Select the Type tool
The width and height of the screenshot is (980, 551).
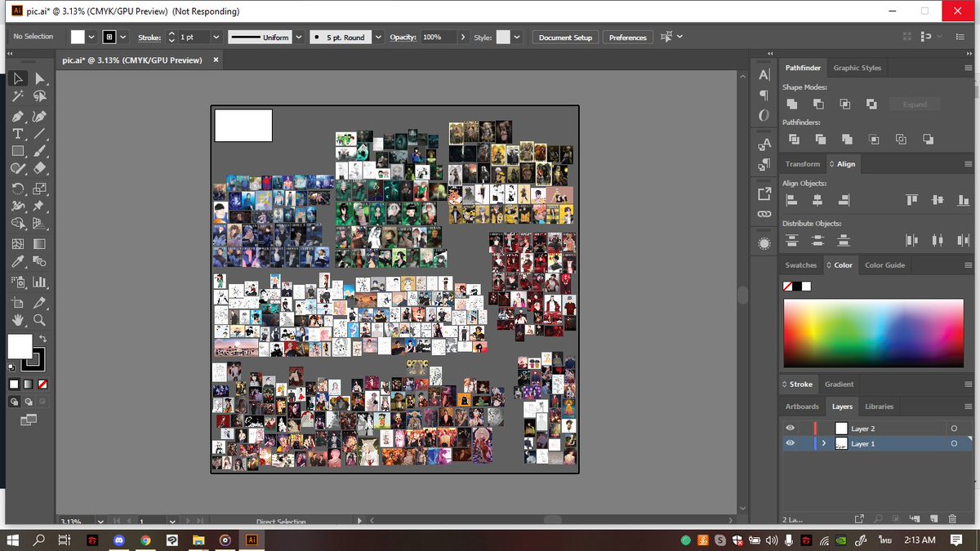[x=18, y=133]
